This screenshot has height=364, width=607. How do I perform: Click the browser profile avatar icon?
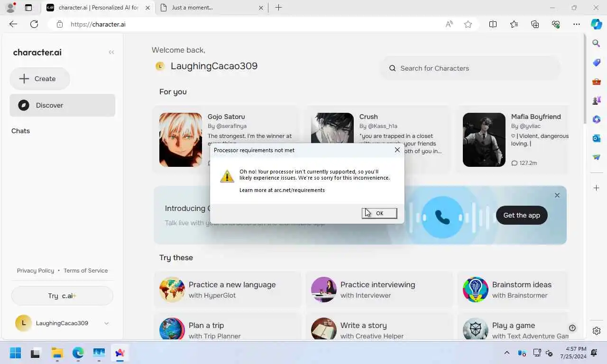coord(10,8)
